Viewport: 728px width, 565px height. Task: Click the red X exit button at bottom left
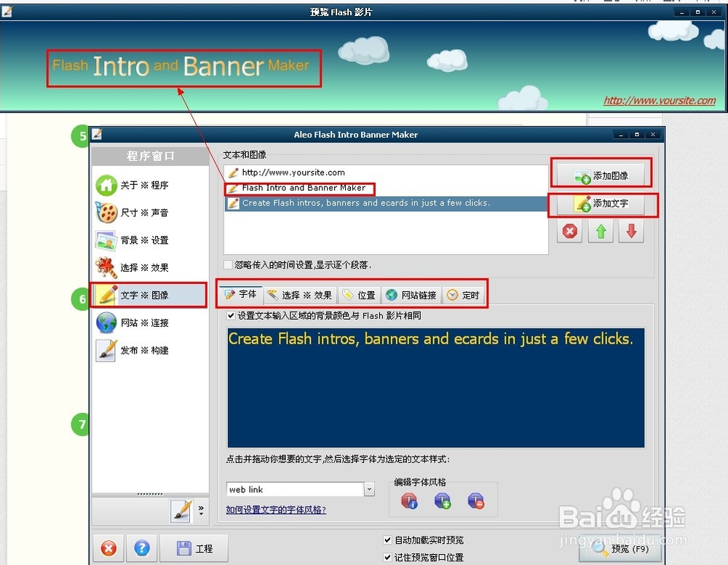click(x=108, y=549)
